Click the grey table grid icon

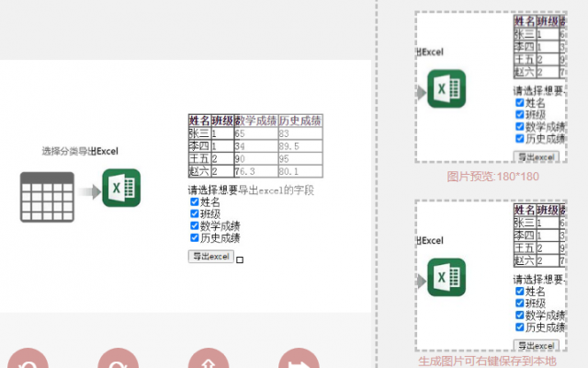point(47,197)
